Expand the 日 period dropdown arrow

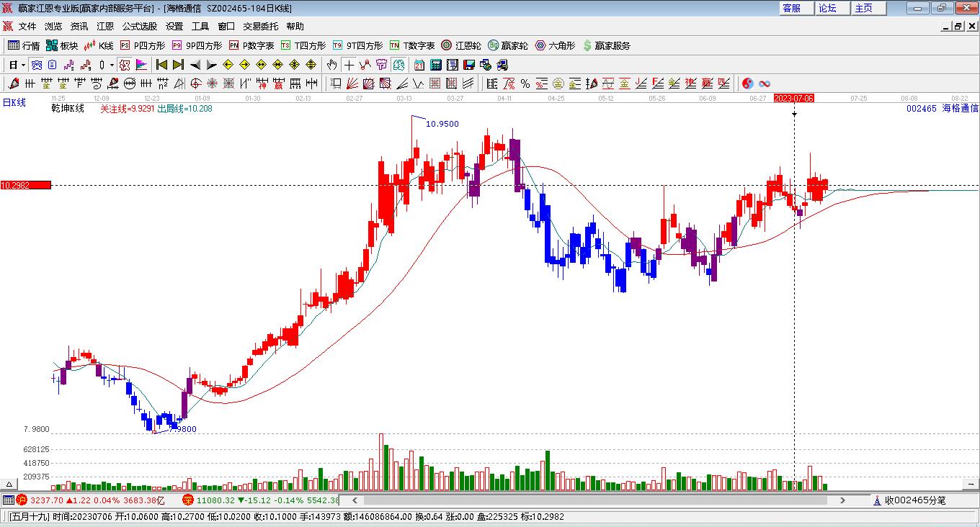pyautogui.click(x=23, y=65)
